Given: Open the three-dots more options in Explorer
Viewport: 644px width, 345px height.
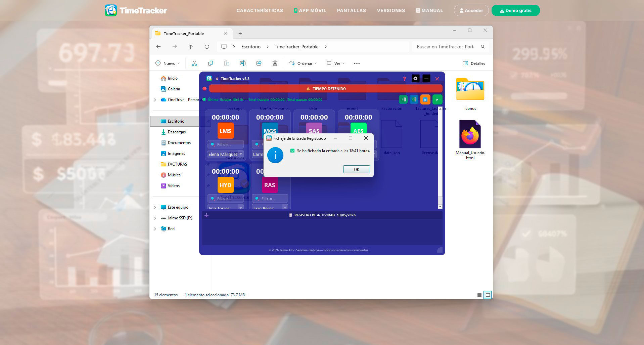Looking at the screenshot, I should point(357,63).
